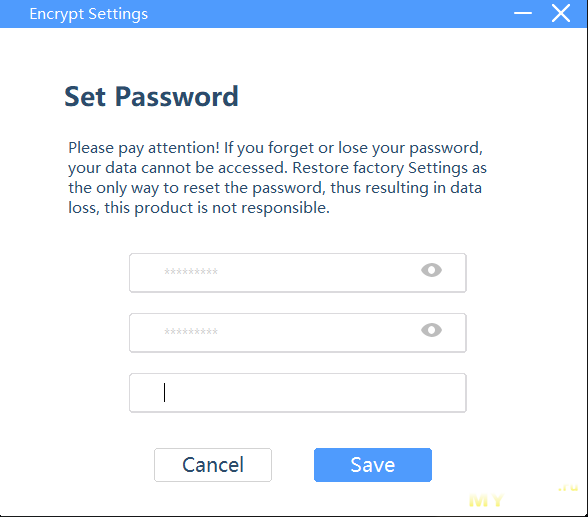Minimize the Encrypt Settings window
The height and width of the screenshot is (517, 588).
coord(523,13)
